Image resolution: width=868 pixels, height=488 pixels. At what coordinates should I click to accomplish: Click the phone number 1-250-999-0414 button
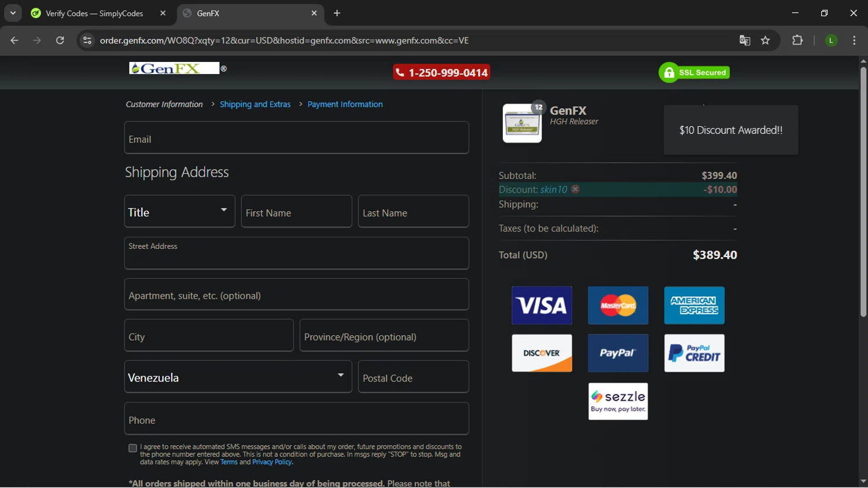[x=442, y=72]
